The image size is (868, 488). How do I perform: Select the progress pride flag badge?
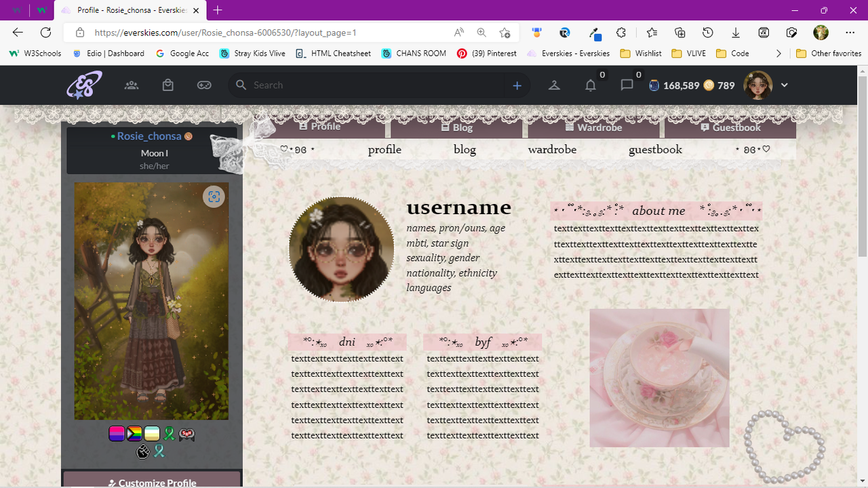(x=134, y=433)
